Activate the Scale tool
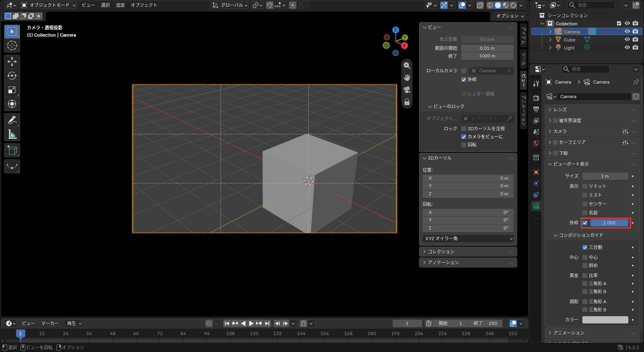Image resolution: width=644 pixels, height=352 pixels. tap(12, 90)
